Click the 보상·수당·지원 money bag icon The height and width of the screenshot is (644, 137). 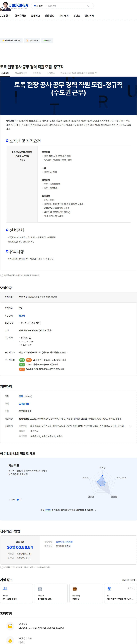(x=10, y=640)
